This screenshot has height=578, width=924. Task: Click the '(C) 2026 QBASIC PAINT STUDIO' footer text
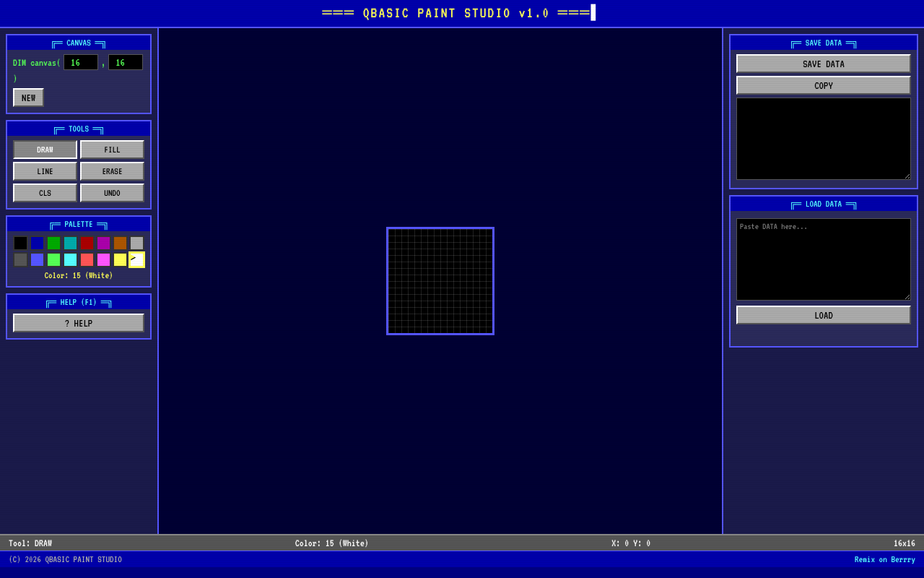[x=65, y=560]
